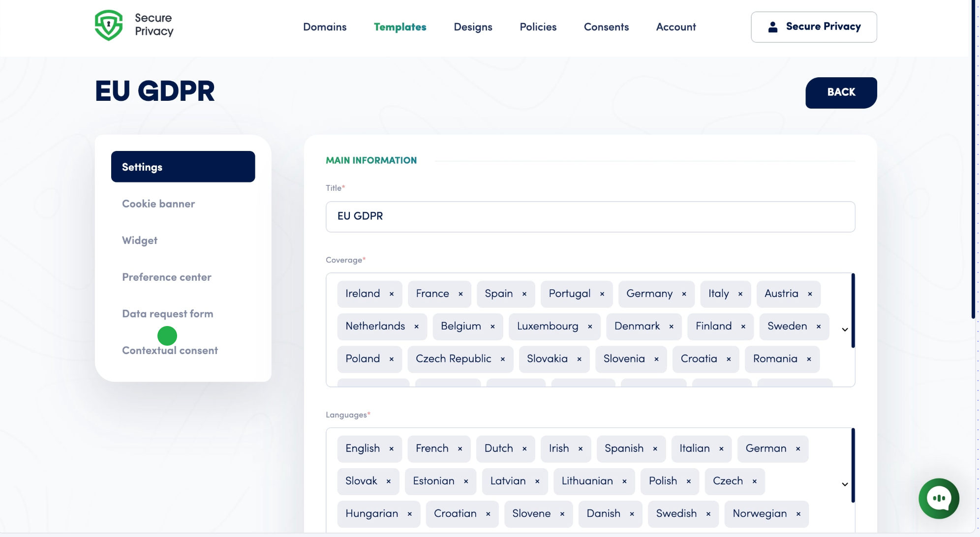Viewport: 980px width, 537px height.
Task: Remove Ireland from Coverage
Action: (391, 294)
